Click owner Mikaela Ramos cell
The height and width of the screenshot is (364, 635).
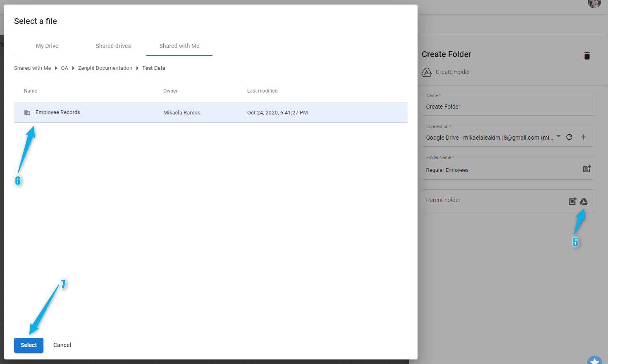coord(182,113)
